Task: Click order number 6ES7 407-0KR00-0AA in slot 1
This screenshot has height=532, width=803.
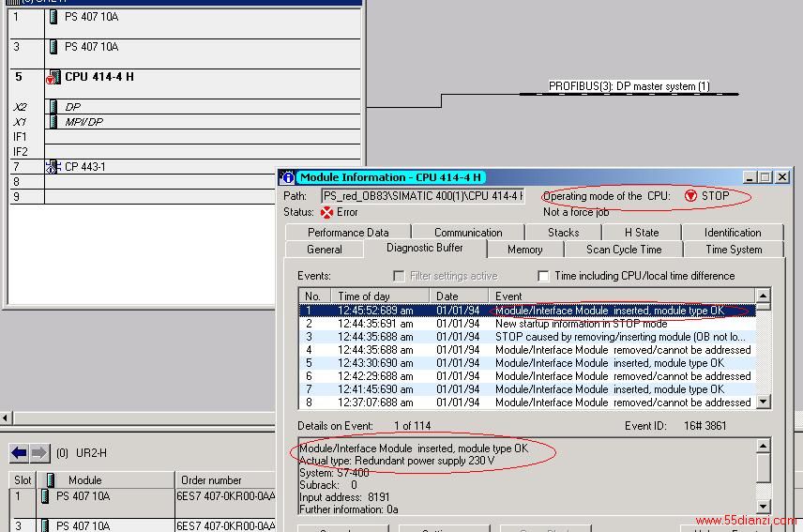Action: click(x=226, y=496)
